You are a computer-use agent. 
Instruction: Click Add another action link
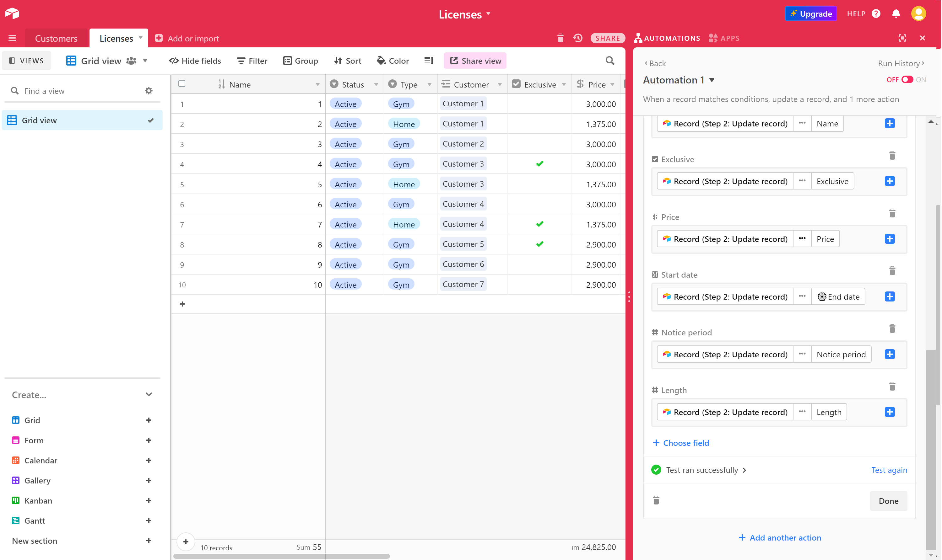click(x=780, y=537)
